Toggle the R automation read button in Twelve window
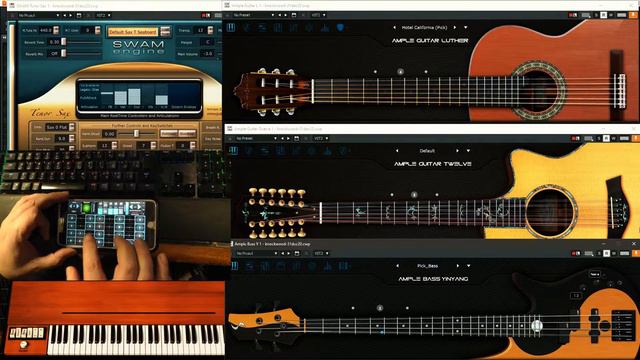The height and width of the screenshot is (360, 640). coord(606,138)
